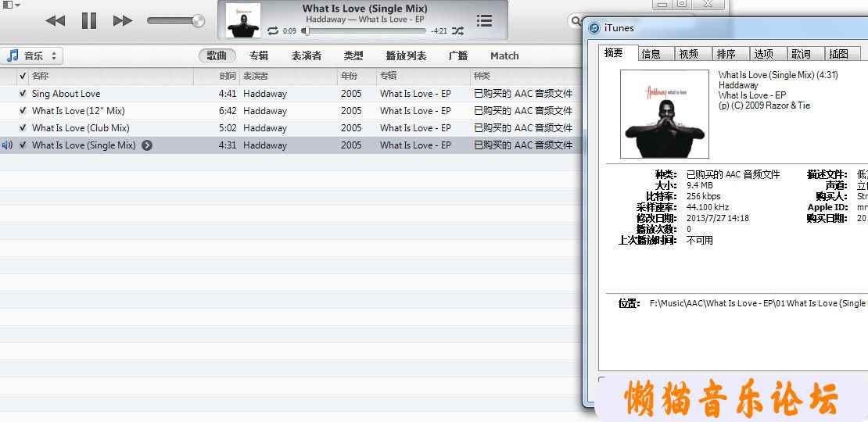
Task: Open the Up Next list icon
Action: tap(484, 21)
